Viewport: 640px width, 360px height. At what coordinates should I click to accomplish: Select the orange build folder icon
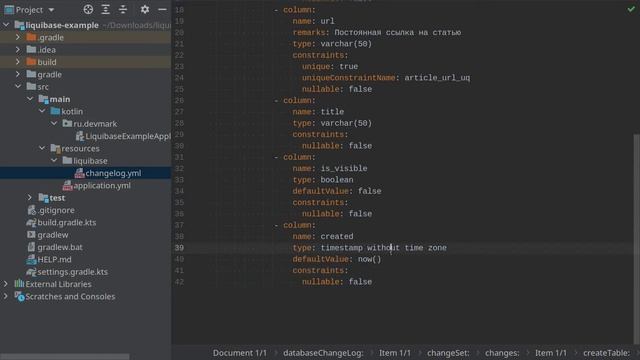(31, 62)
